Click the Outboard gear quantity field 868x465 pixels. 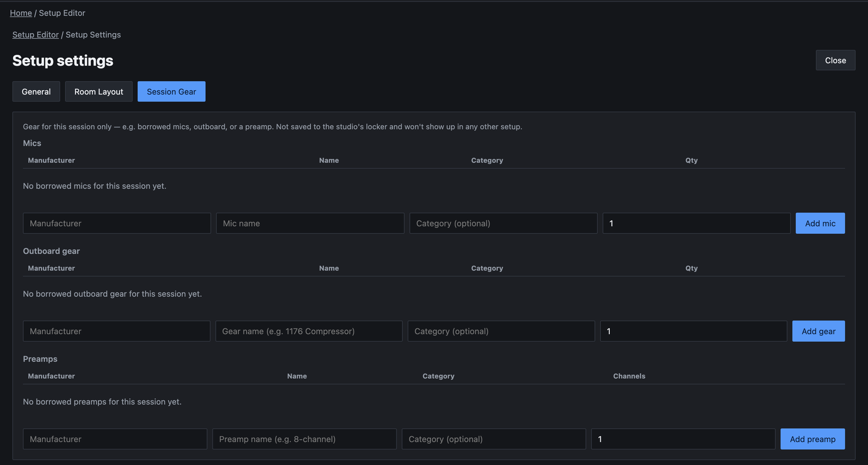coord(693,331)
